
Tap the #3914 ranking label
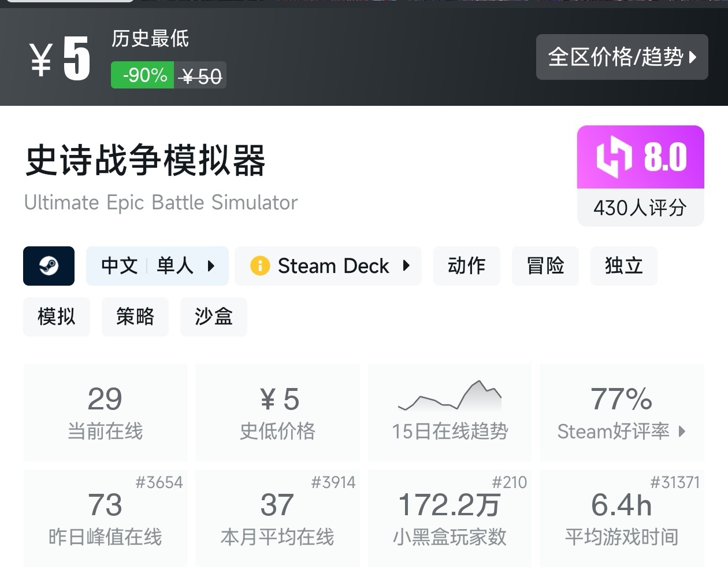pos(333,482)
